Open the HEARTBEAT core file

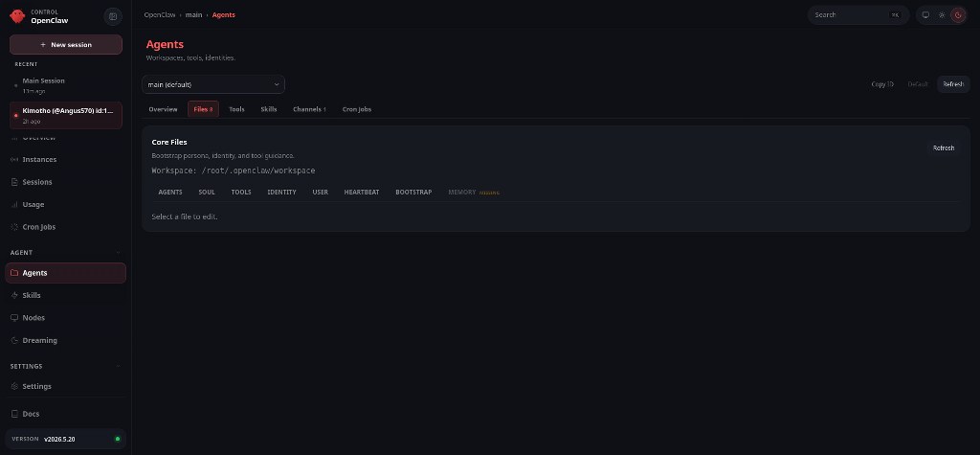[x=361, y=193]
